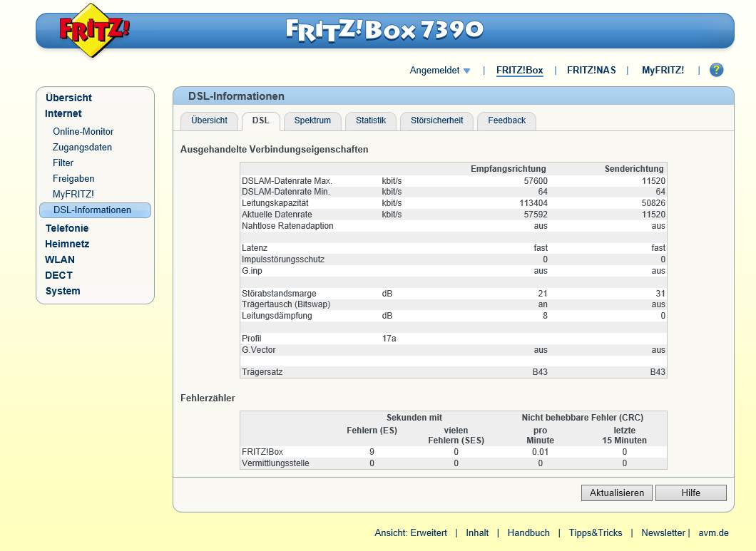Image resolution: width=756 pixels, height=551 pixels.
Task: Toggle the Ansicht: Erweitert footer link
Action: (411, 533)
